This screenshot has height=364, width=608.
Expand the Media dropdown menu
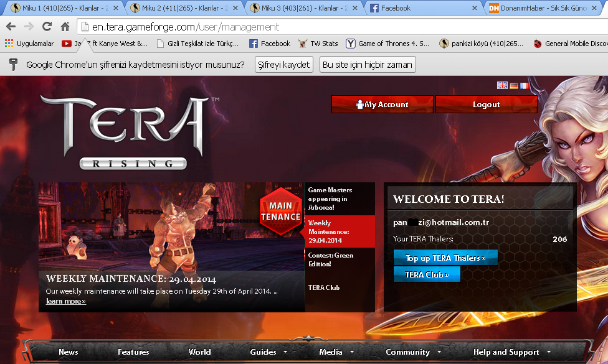(x=336, y=352)
